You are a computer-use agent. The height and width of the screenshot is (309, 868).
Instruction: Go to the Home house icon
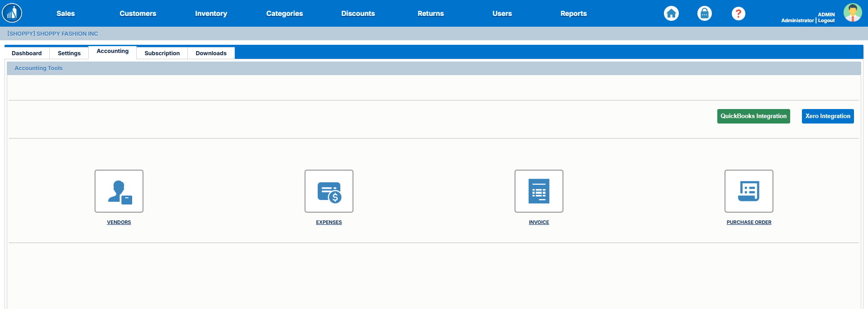coord(671,14)
